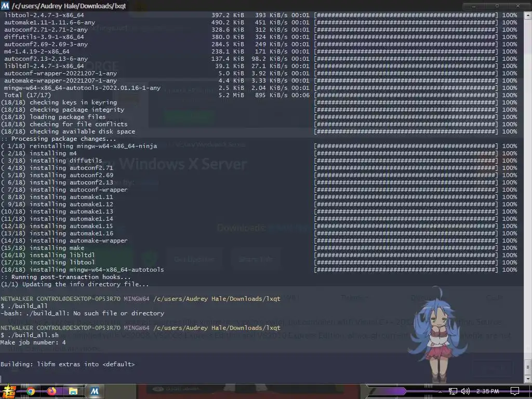Click the '$ ./build_all' command line

(24, 306)
